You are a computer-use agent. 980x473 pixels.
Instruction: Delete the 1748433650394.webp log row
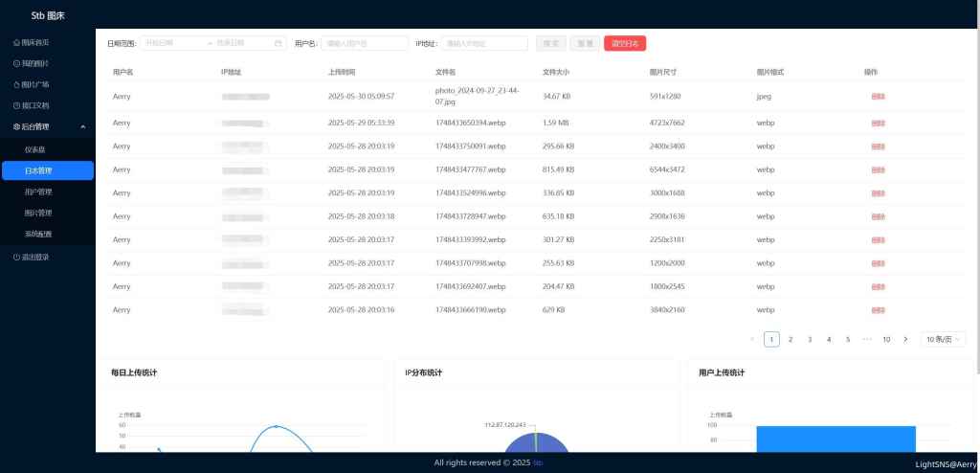click(x=879, y=124)
